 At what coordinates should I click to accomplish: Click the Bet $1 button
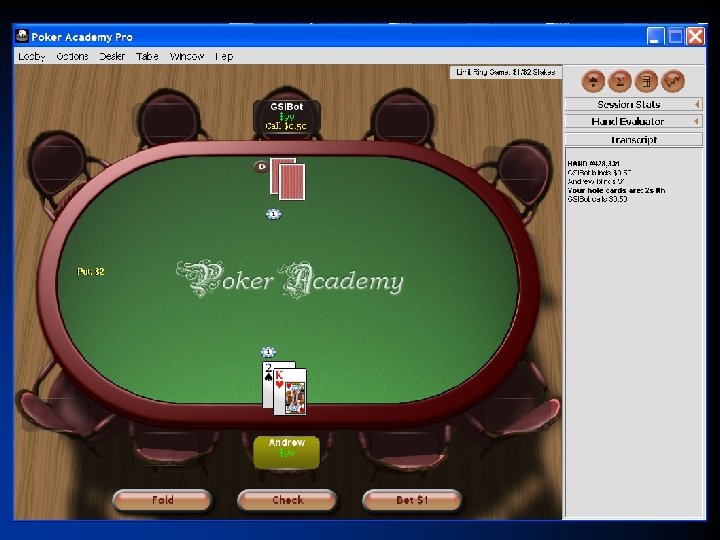point(412,500)
